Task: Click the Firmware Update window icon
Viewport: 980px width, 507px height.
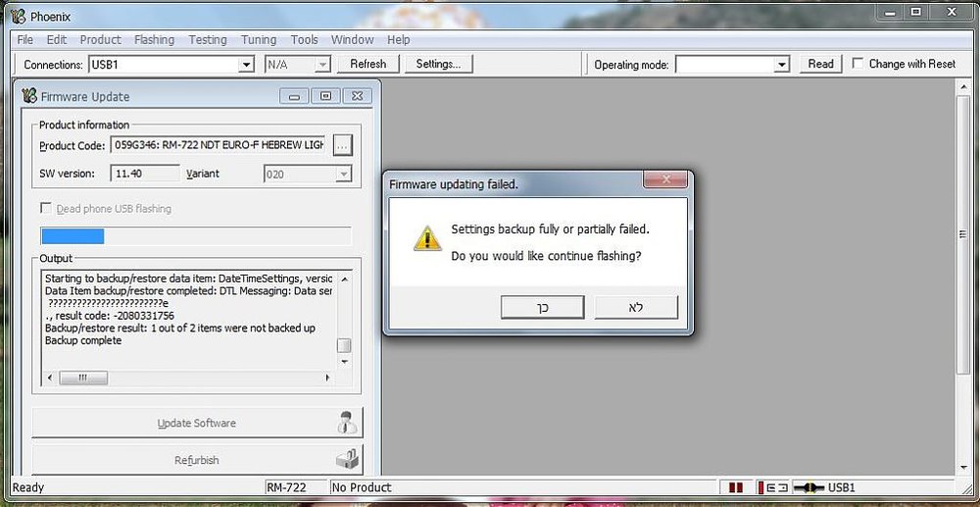Action: point(28,96)
